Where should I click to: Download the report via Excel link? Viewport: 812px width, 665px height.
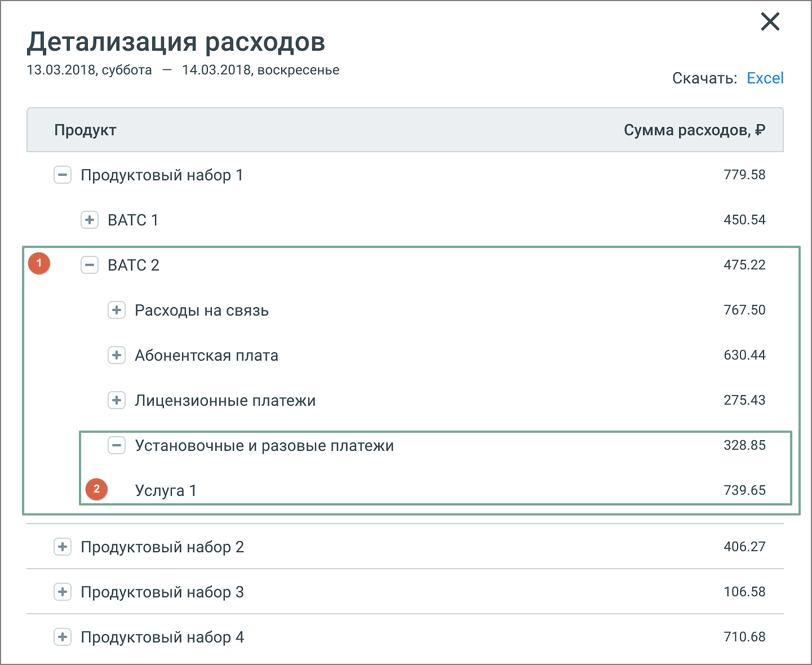point(765,78)
